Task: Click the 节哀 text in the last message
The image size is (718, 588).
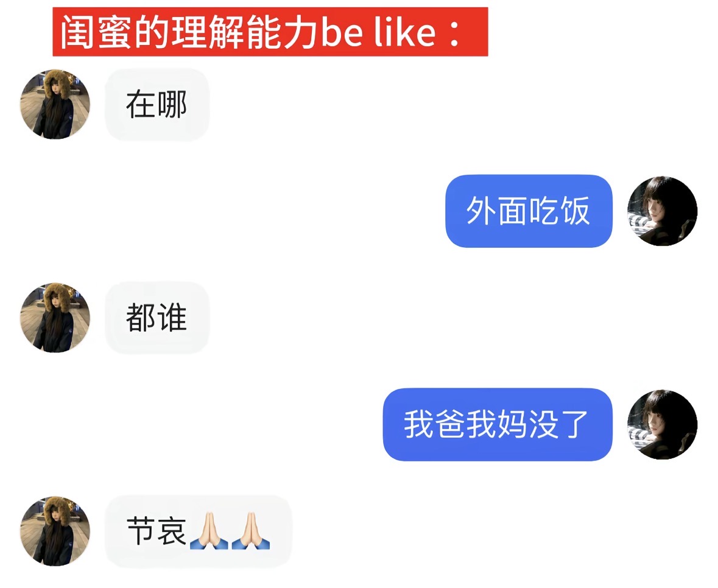Action: [156, 531]
